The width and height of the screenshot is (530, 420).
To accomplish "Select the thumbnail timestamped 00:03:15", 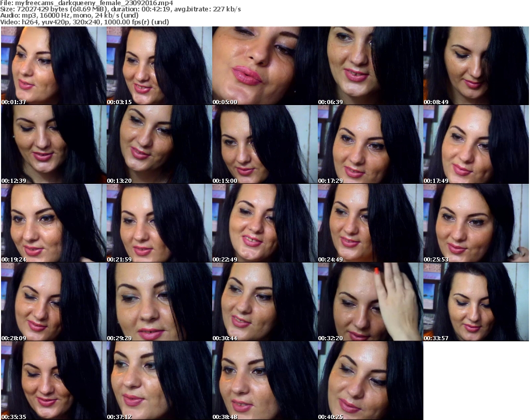I will (x=159, y=66).
